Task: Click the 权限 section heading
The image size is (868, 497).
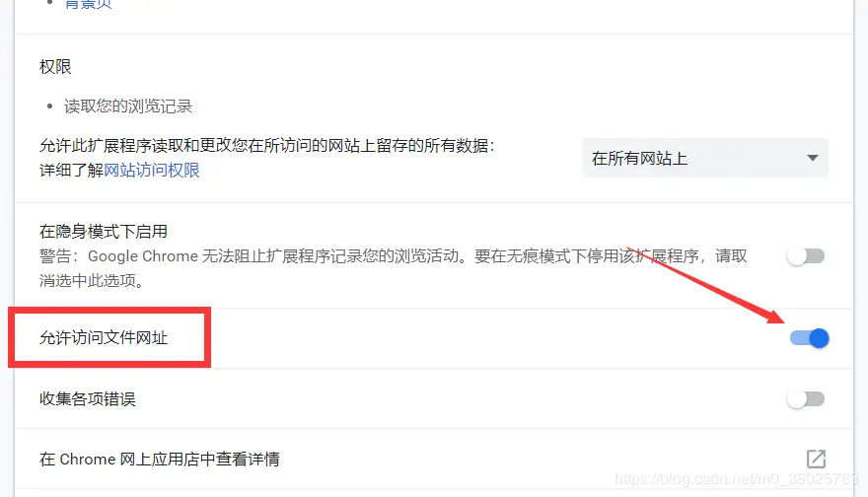Action: [55, 67]
